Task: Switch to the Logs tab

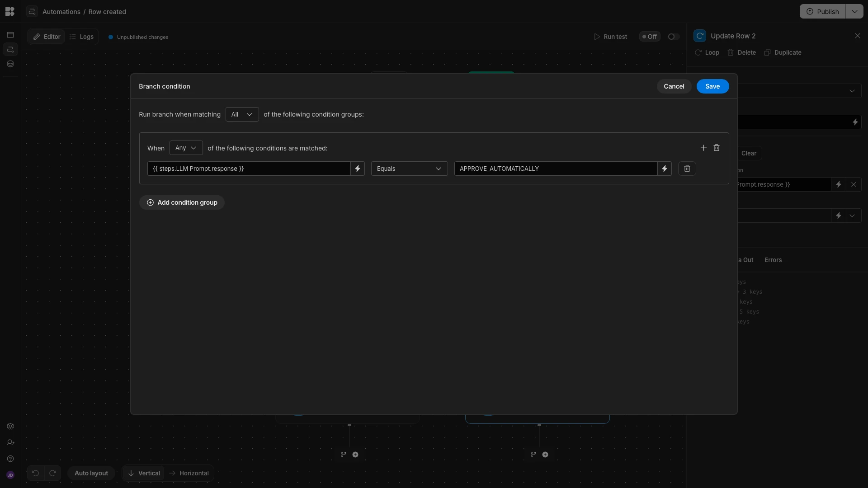Action: tap(82, 37)
